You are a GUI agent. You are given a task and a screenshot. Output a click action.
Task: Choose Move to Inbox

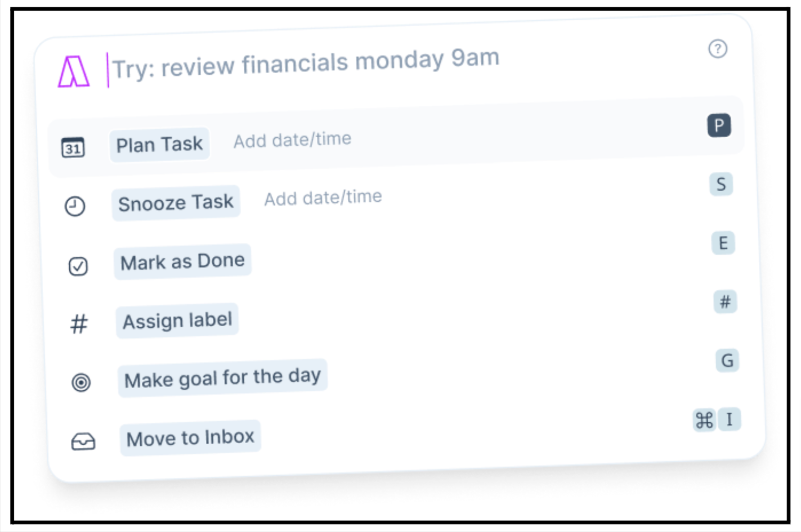point(190,438)
